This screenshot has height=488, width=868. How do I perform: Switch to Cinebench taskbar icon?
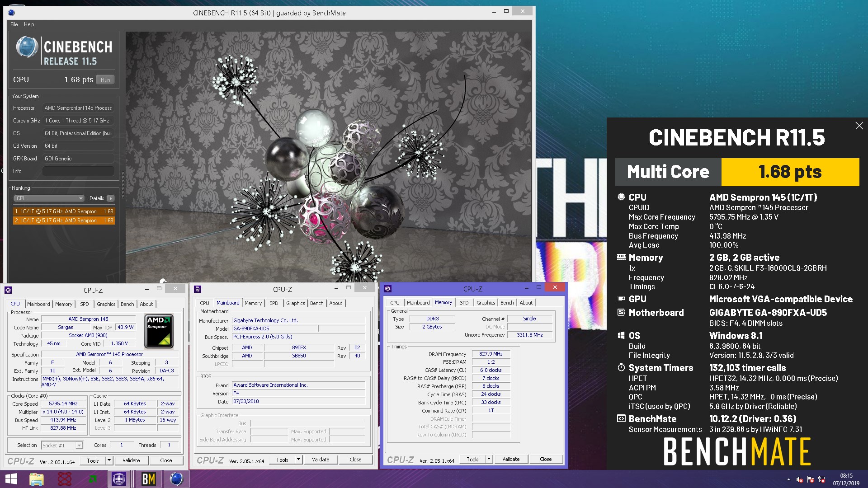(176, 479)
